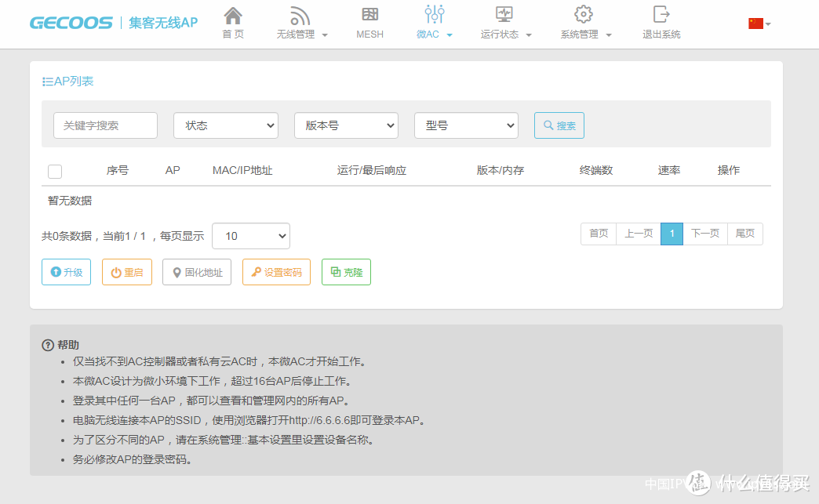This screenshot has width=819, height=504.
Task: Toggle the select-all checkbox in table header
Action: [x=55, y=172]
